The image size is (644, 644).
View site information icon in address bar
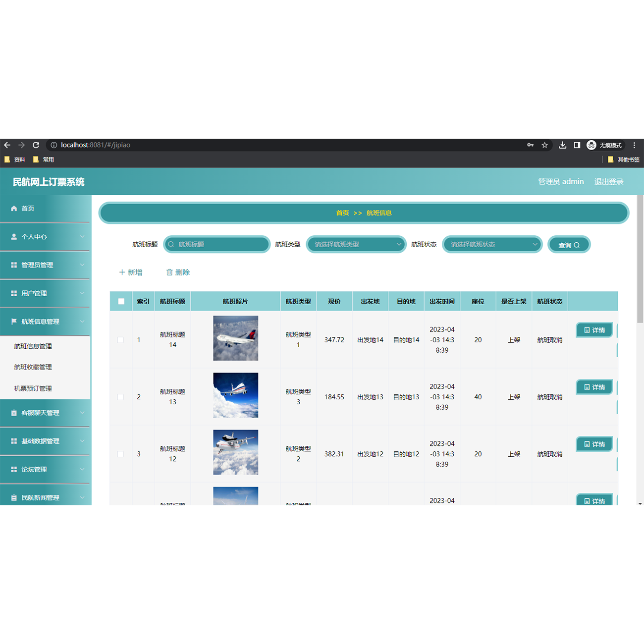(54, 145)
